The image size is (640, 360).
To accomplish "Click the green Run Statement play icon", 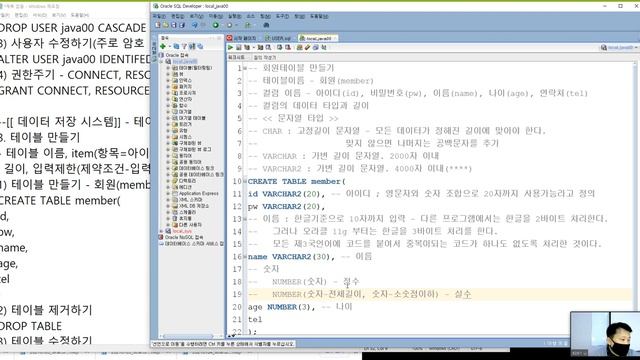I will click(231, 48).
